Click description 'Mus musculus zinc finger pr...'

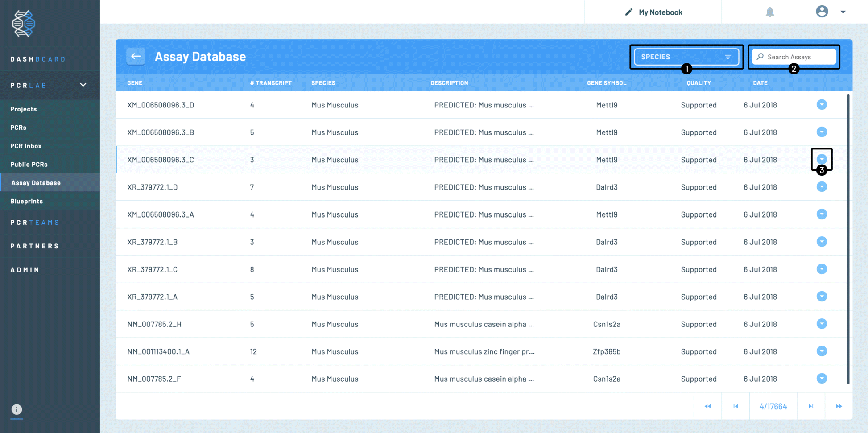484,351
